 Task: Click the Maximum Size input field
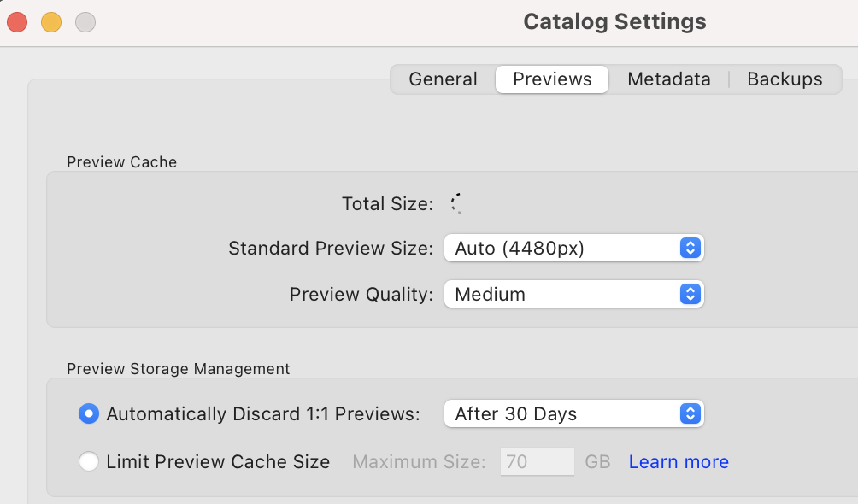click(x=538, y=462)
